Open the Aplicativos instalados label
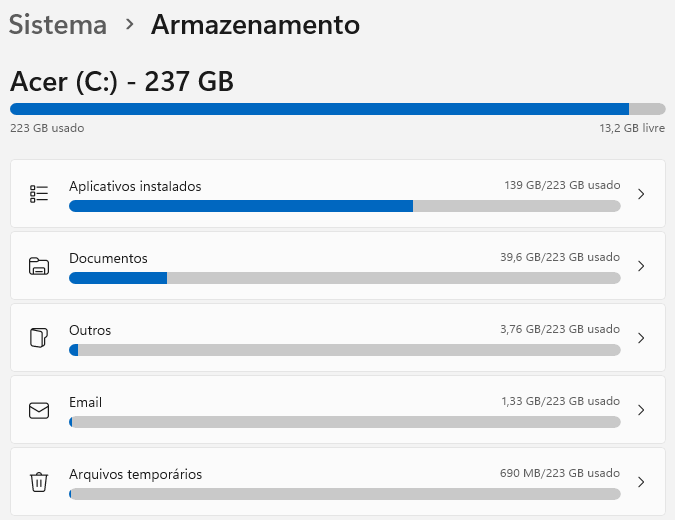 point(135,186)
